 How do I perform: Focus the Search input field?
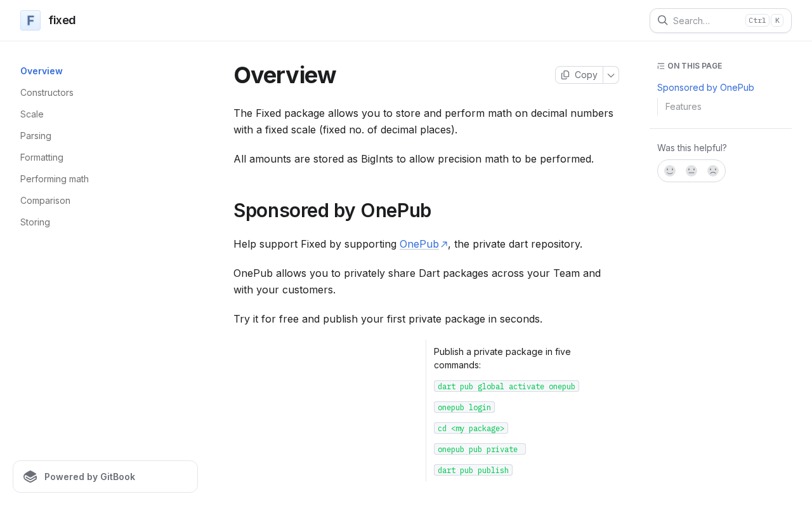click(x=705, y=20)
